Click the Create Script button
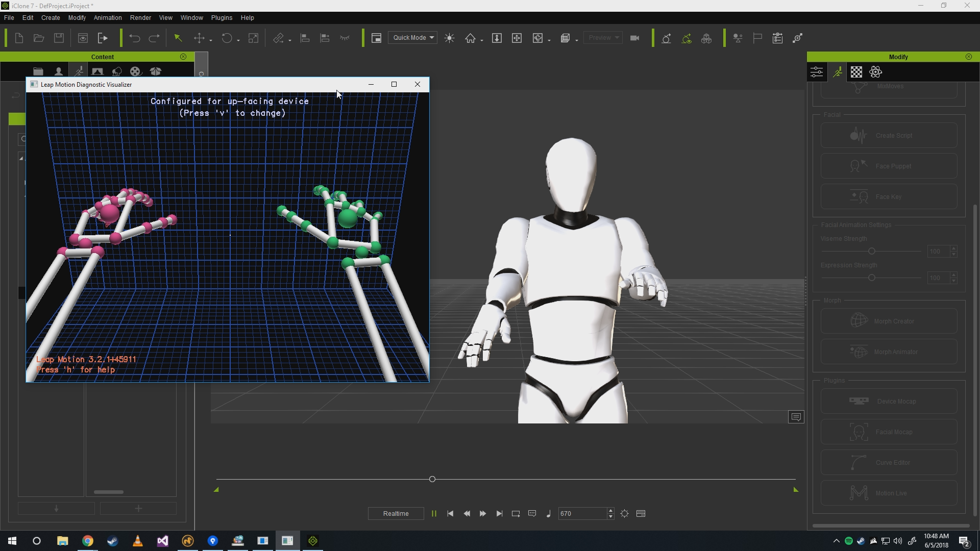This screenshot has width=980, height=551. (889, 136)
